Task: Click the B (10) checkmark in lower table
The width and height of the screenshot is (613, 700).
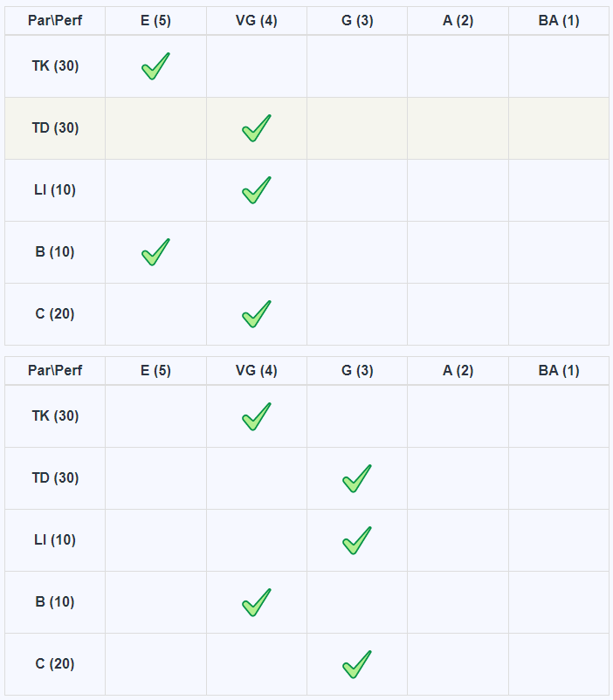Action: coord(256,602)
